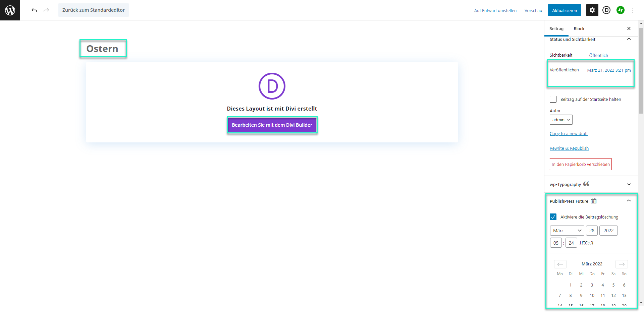Screen dimensions: 644x314
Task: Expand the wp-Typography panel
Action: click(629, 184)
